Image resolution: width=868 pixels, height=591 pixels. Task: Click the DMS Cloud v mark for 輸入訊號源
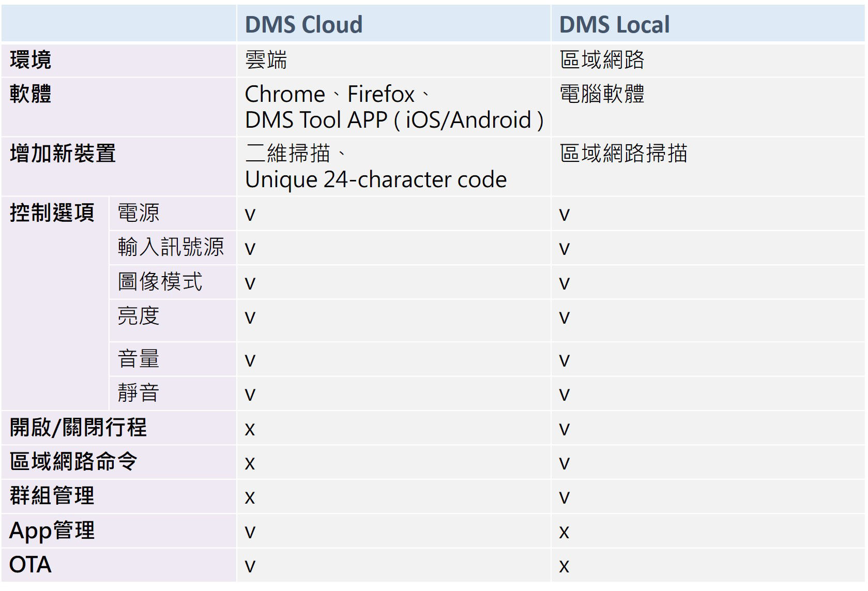coord(250,249)
